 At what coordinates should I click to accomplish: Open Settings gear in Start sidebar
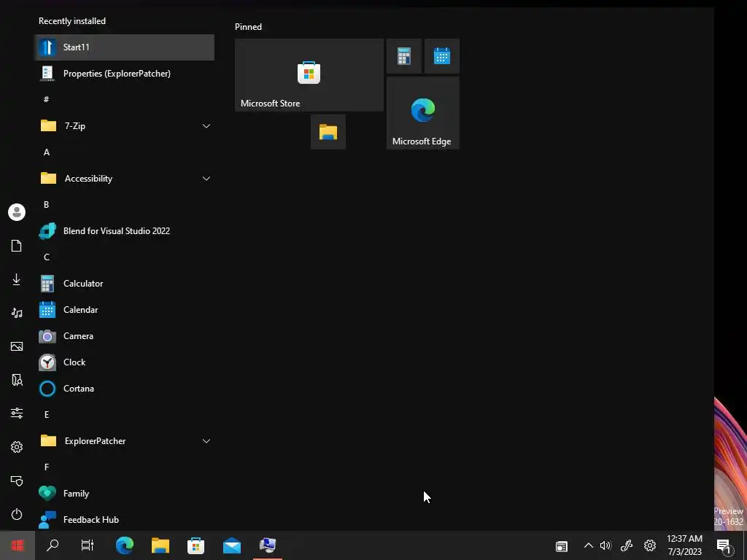17,447
